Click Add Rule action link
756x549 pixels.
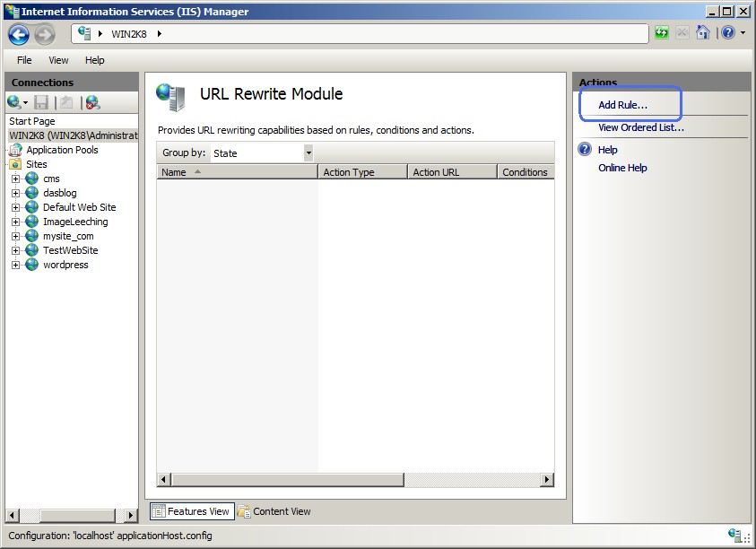click(622, 105)
